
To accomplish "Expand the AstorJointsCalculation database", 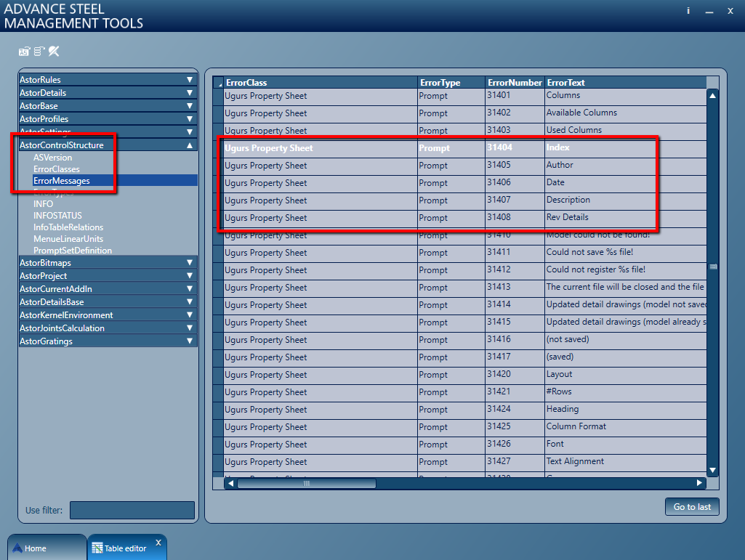I will (190, 328).
